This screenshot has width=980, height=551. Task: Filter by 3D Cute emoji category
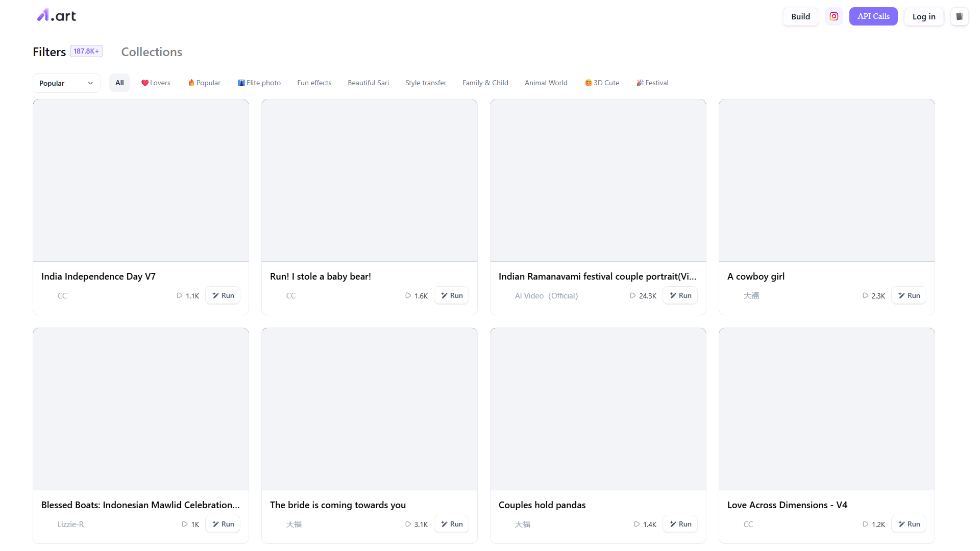point(602,83)
